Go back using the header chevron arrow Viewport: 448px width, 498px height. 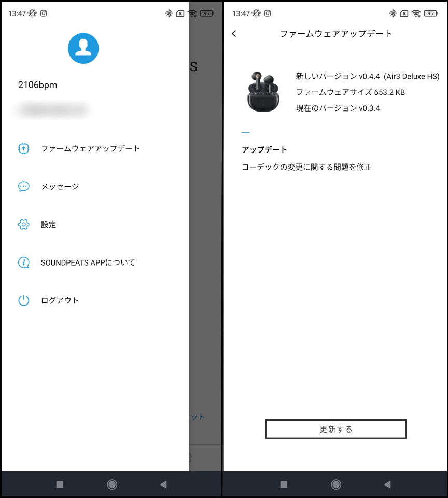coord(234,34)
